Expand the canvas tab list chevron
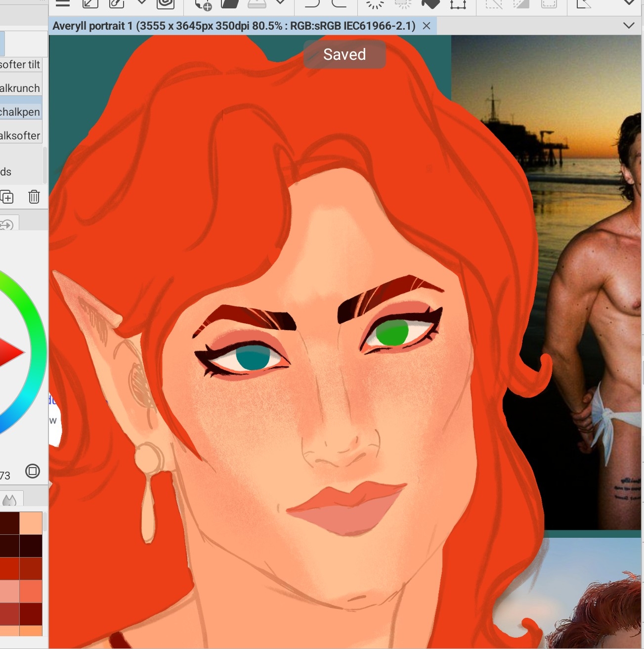 tap(629, 26)
